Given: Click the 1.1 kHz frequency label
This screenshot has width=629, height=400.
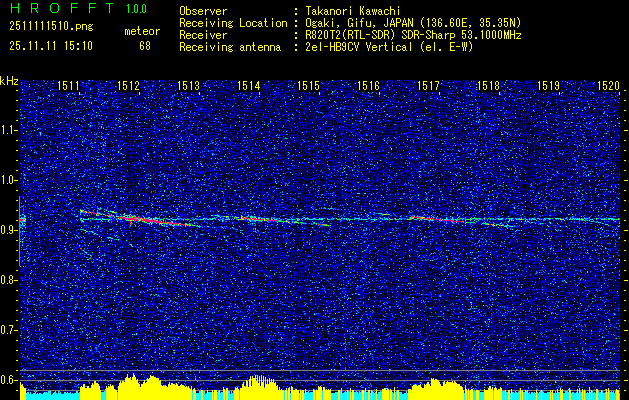Looking at the screenshot, I should pyautogui.click(x=9, y=130).
